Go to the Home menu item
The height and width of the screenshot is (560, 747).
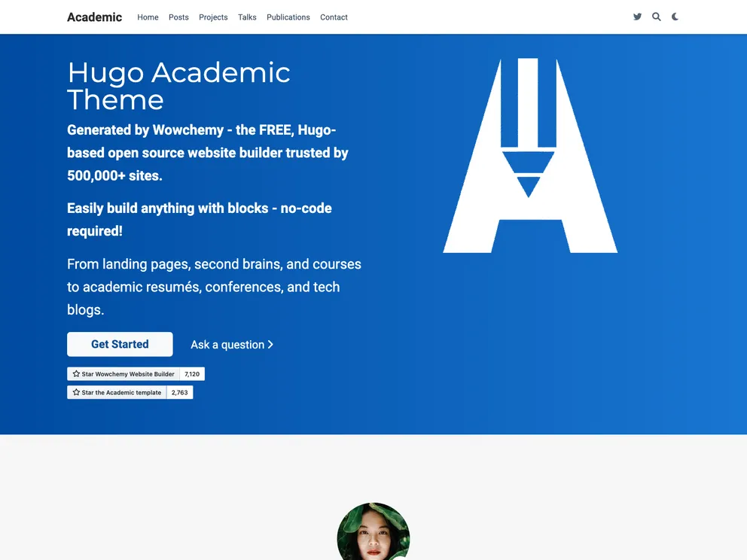(148, 17)
